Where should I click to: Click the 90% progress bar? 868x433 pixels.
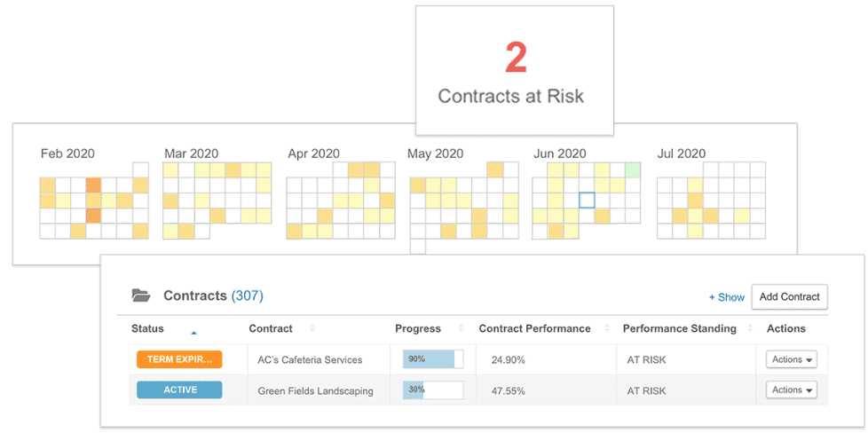pos(433,359)
